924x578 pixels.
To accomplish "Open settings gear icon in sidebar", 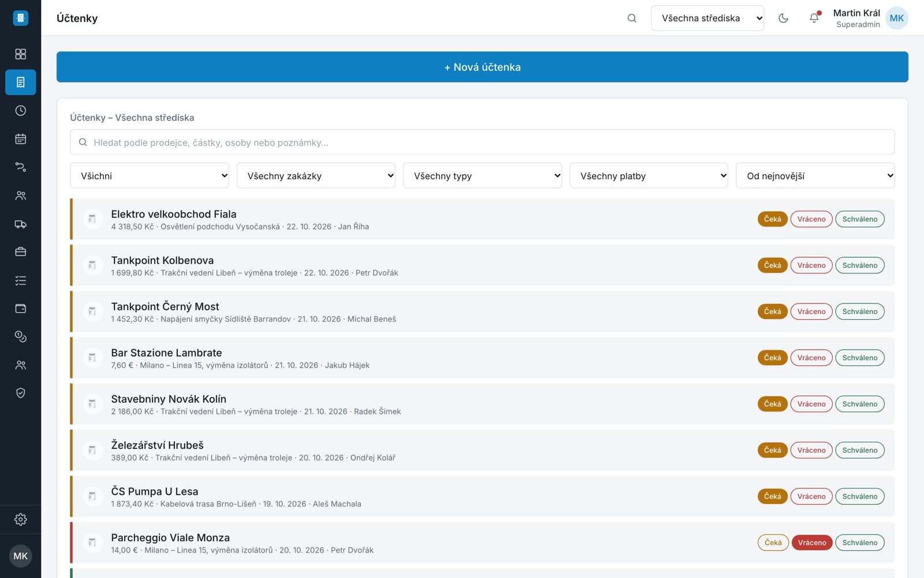I will pyautogui.click(x=20, y=519).
